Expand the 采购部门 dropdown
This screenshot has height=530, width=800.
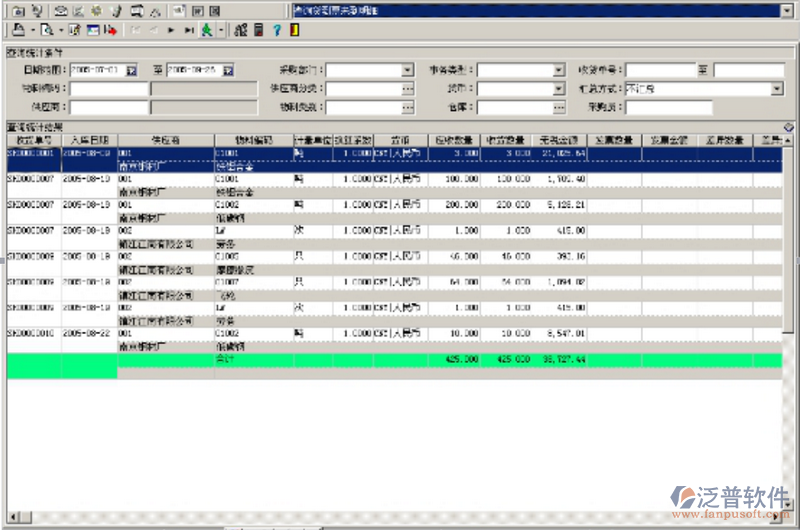(407, 71)
